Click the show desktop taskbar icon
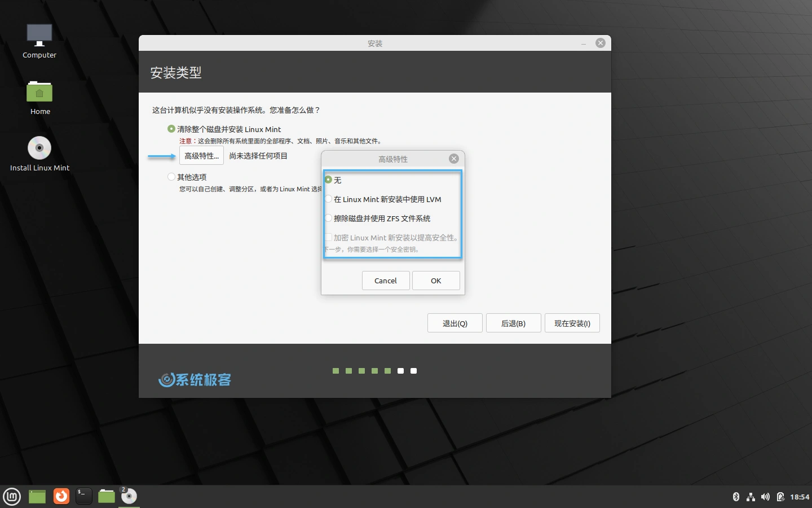 (37, 496)
